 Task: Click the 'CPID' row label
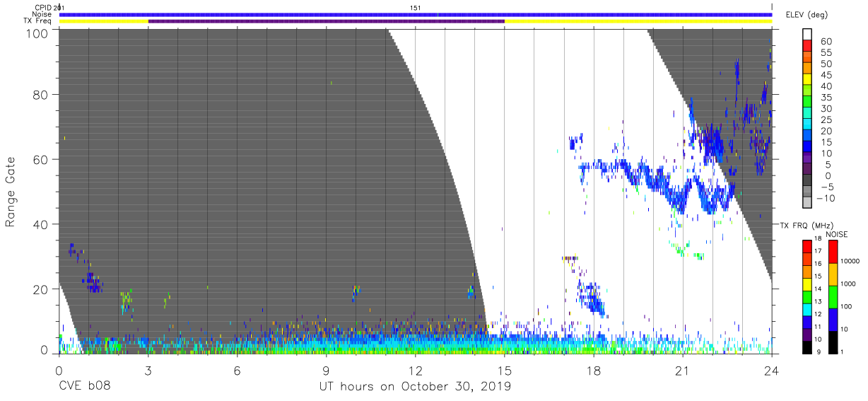tap(42, 7)
